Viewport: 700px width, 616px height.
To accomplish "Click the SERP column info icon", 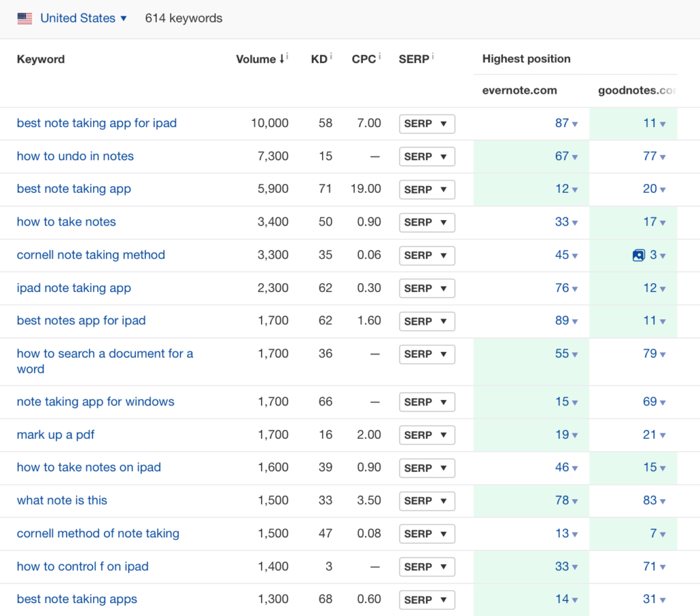I will coord(433,56).
